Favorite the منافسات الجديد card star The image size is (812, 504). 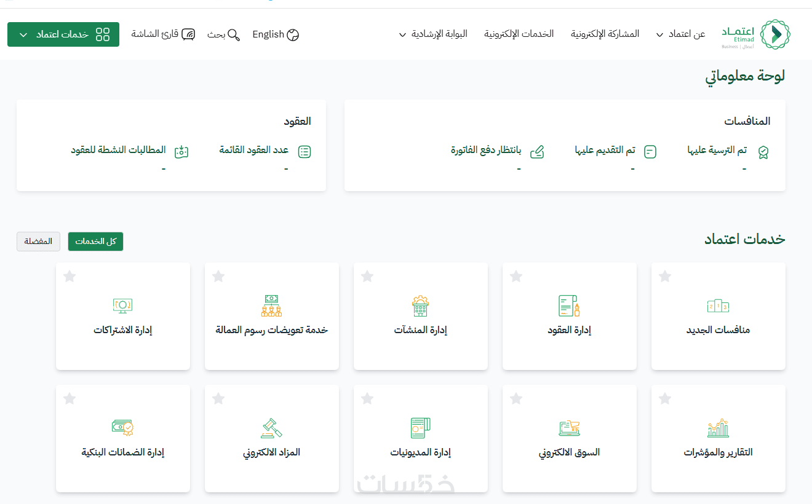[665, 277]
